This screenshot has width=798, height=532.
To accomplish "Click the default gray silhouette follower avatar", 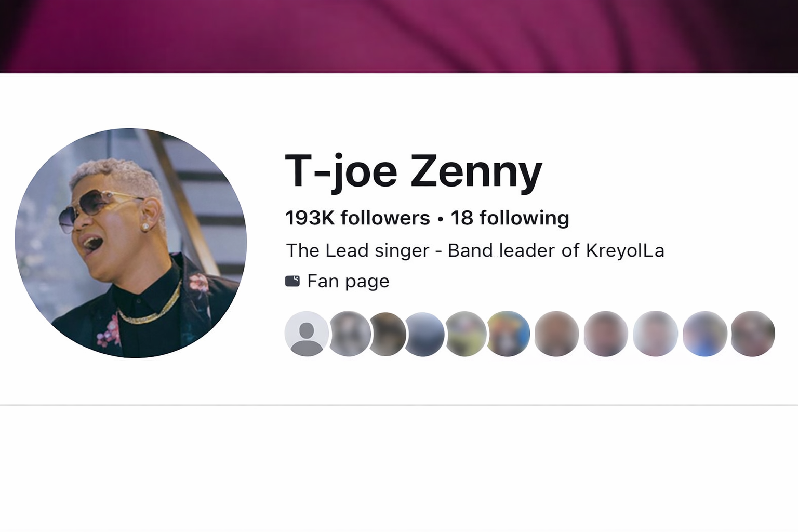I will click(x=307, y=334).
